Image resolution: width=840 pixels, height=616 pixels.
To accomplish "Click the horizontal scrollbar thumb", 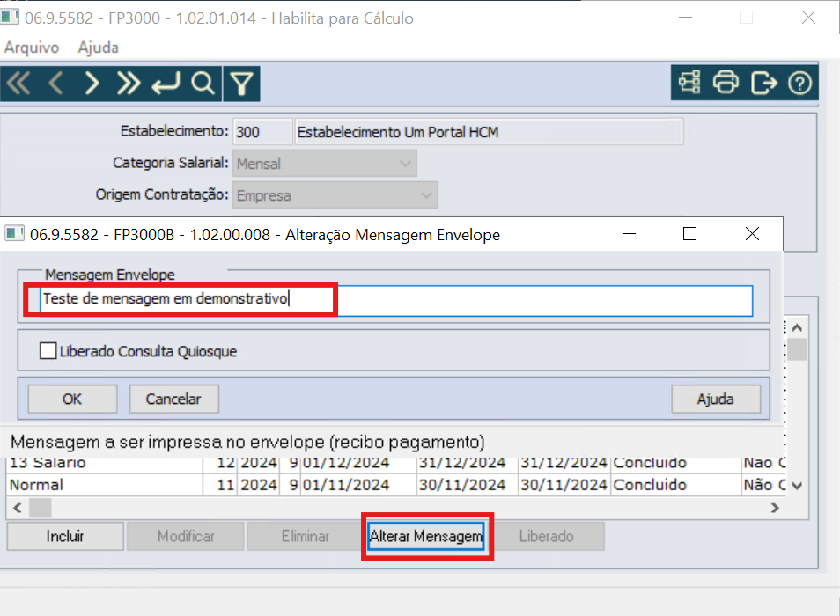I will coord(41,508).
